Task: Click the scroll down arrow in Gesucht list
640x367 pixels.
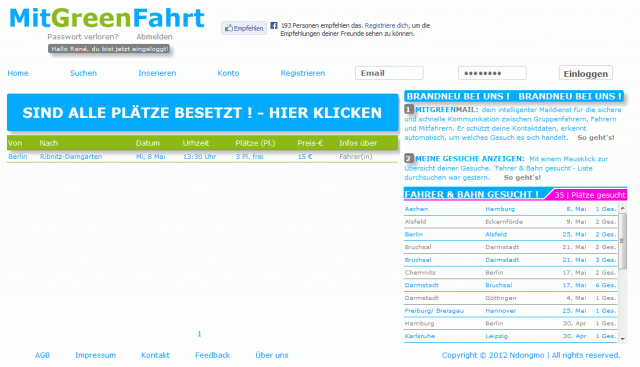Action: pos(622,339)
